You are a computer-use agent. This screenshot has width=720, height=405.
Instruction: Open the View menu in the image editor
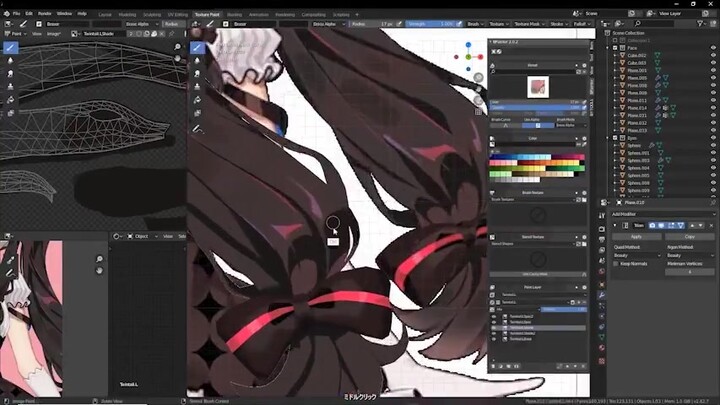(x=37, y=34)
